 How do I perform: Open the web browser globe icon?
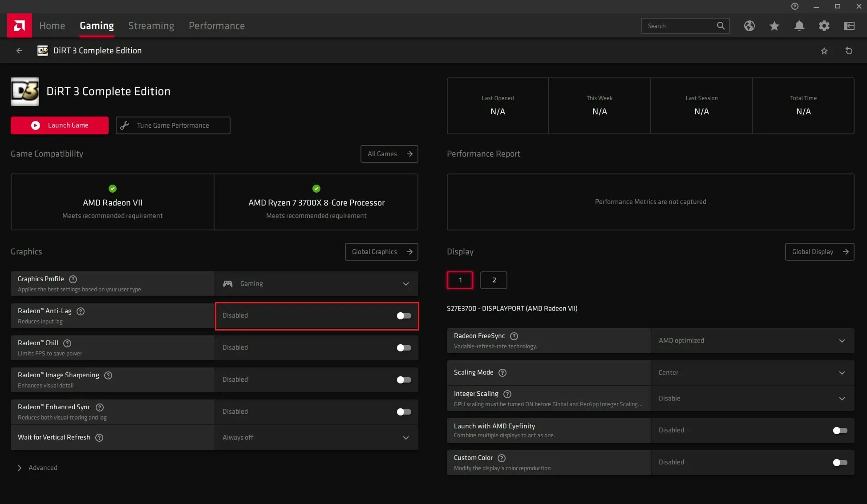tap(749, 26)
